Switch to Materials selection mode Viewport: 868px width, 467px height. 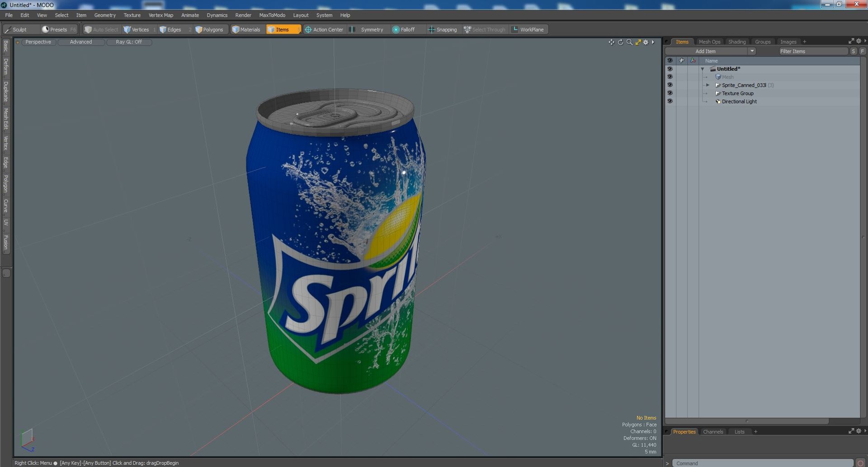point(246,29)
